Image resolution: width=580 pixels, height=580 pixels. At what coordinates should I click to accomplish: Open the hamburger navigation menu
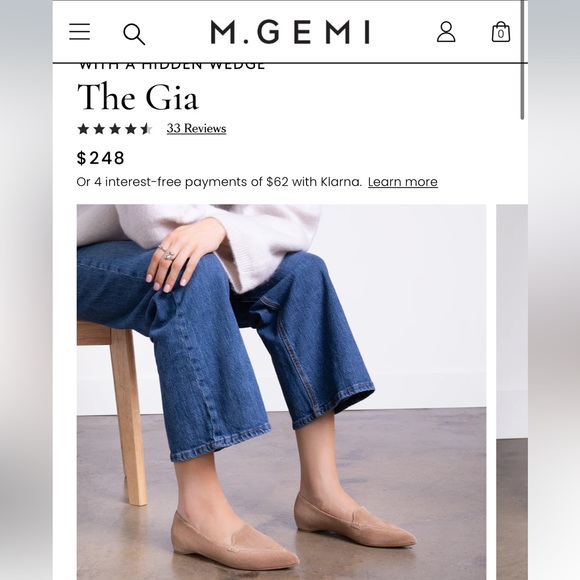coord(80,31)
